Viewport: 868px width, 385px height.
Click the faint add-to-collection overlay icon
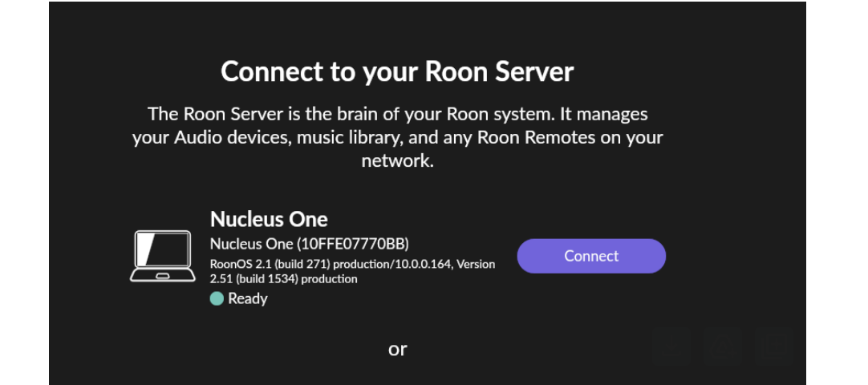774,346
